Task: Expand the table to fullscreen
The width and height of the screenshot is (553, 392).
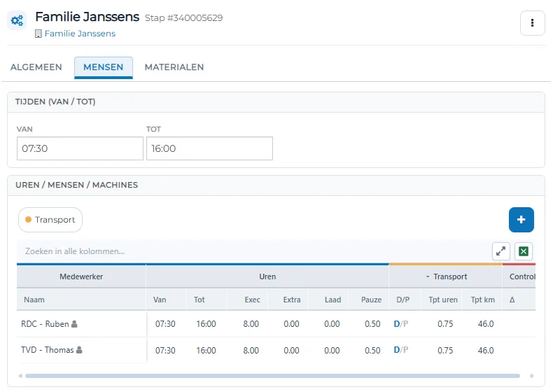Action: pos(500,251)
